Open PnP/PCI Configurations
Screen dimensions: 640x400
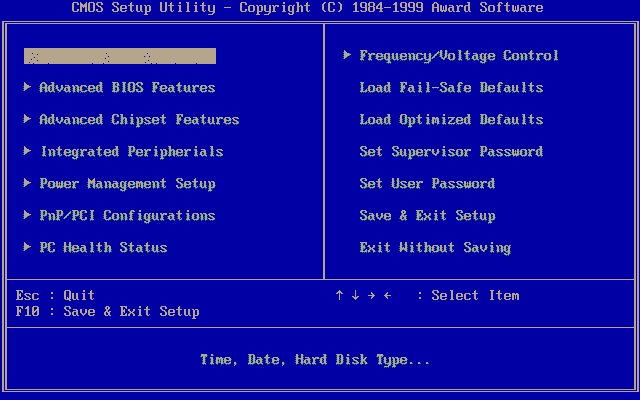coord(127,216)
